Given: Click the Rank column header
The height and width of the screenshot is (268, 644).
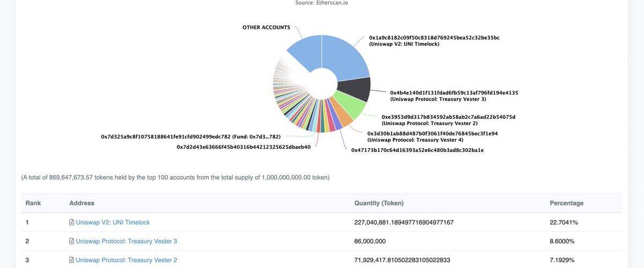Looking at the screenshot, I should pyautogui.click(x=33, y=203).
